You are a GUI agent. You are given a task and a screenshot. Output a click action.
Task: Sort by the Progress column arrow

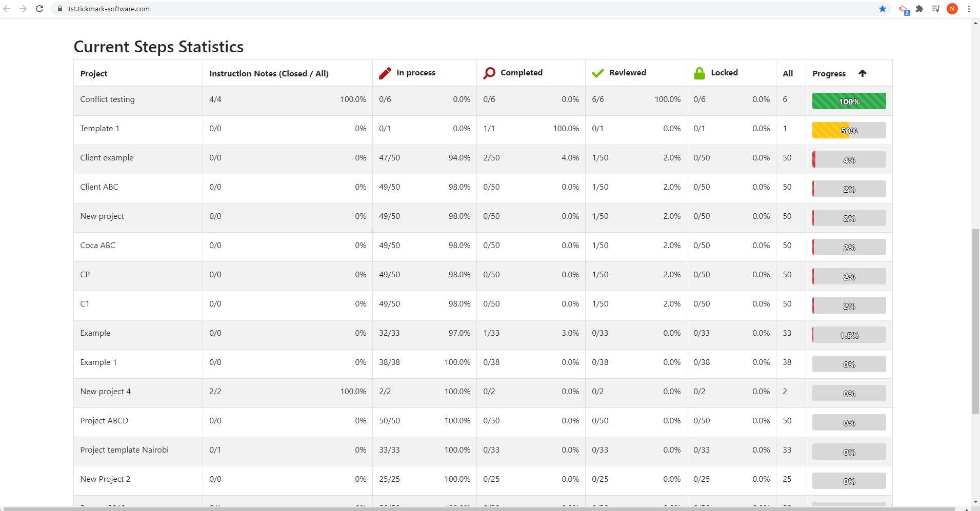pyautogui.click(x=862, y=73)
